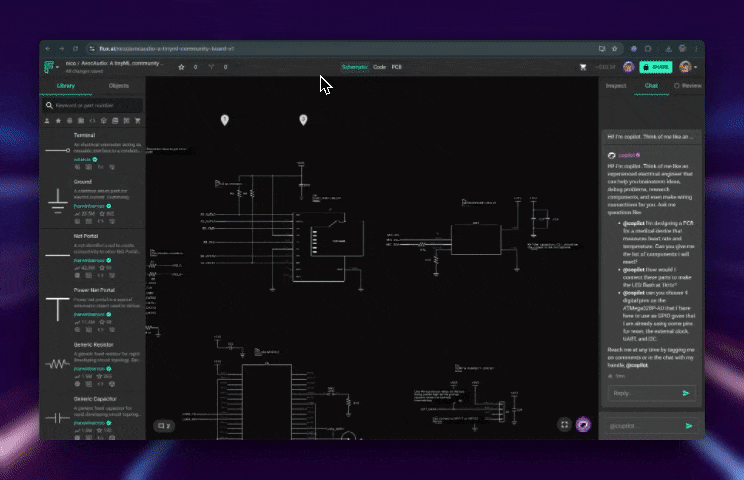Image resolution: width=744 pixels, height=480 pixels.
Task: Star the project with star icon
Action: tap(181, 67)
